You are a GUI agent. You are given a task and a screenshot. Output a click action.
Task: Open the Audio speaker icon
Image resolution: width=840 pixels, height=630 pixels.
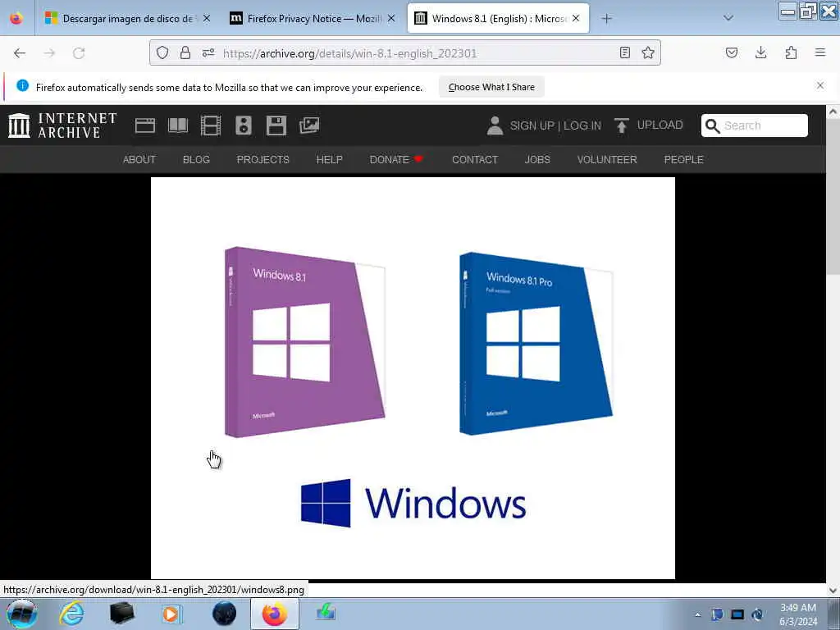point(244,126)
